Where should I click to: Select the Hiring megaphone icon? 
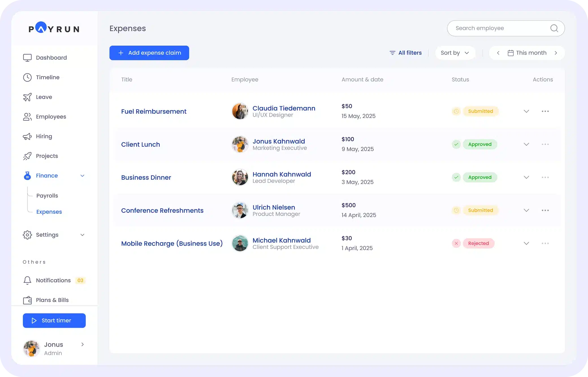pyautogui.click(x=27, y=136)
